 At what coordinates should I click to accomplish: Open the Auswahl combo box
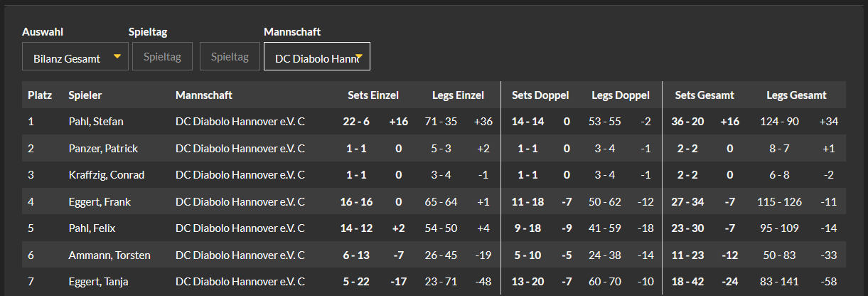tap(75, 56)
